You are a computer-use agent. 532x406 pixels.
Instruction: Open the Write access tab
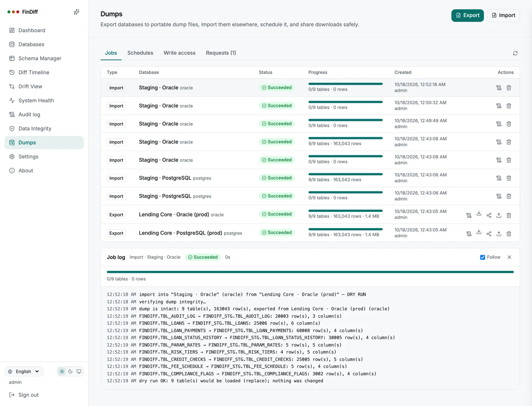click(x=180, y=53)
